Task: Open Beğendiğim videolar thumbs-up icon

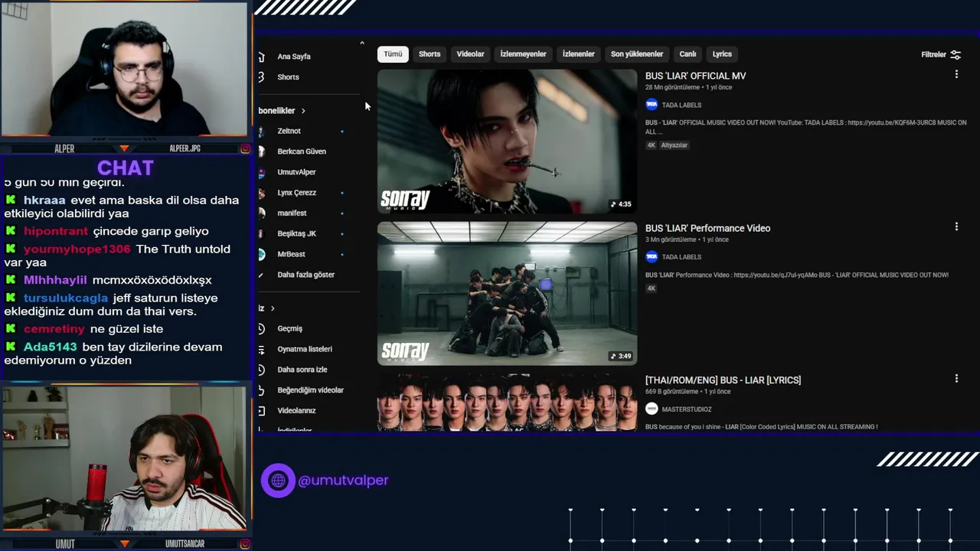Action: 261,390
